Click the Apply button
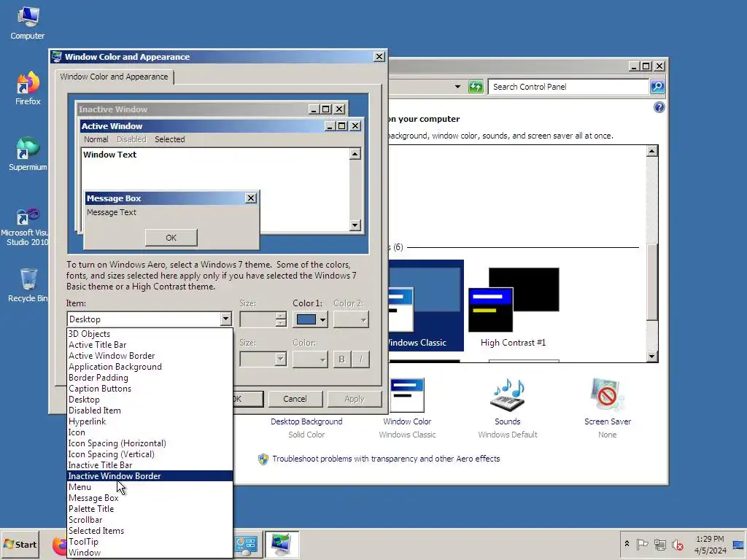Image resolution: width=747 pixels, height=560 pixels. (355, 399)
